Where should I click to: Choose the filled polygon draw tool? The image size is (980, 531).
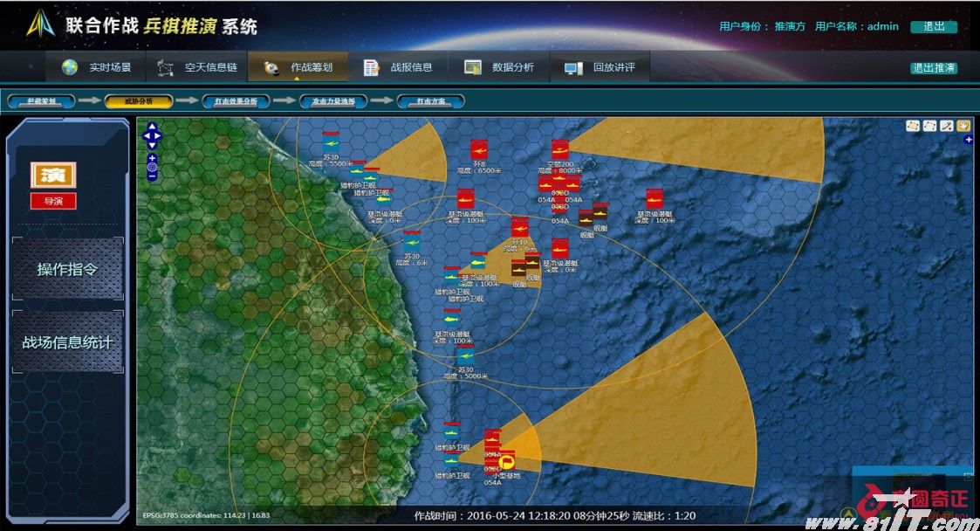[x=914, y=126]
